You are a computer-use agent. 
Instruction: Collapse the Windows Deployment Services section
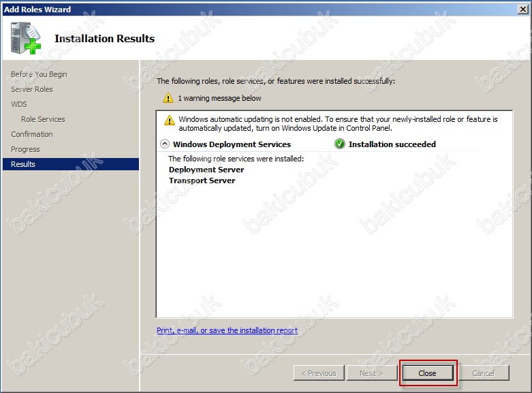(165, 144)
